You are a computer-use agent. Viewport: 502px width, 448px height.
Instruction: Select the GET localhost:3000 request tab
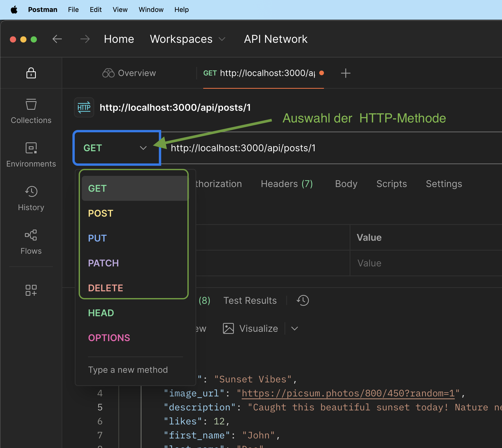click(x=263, y=73)
